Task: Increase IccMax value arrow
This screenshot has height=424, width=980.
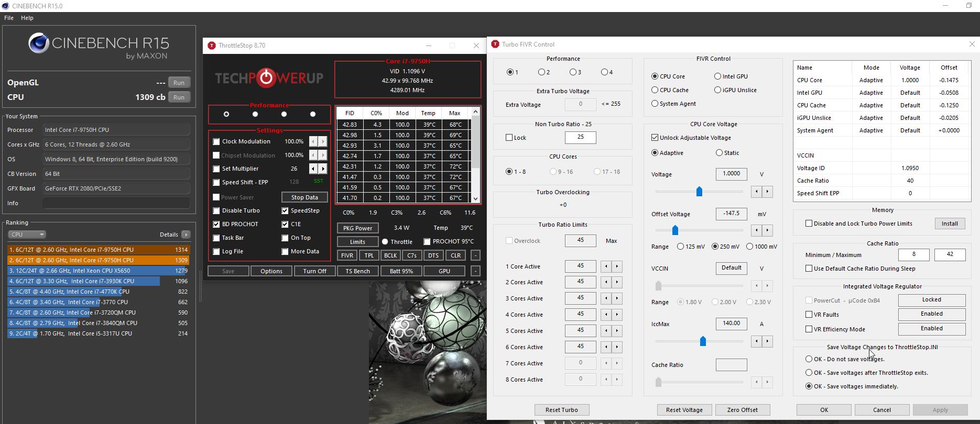Action: (x=767, y=341)
